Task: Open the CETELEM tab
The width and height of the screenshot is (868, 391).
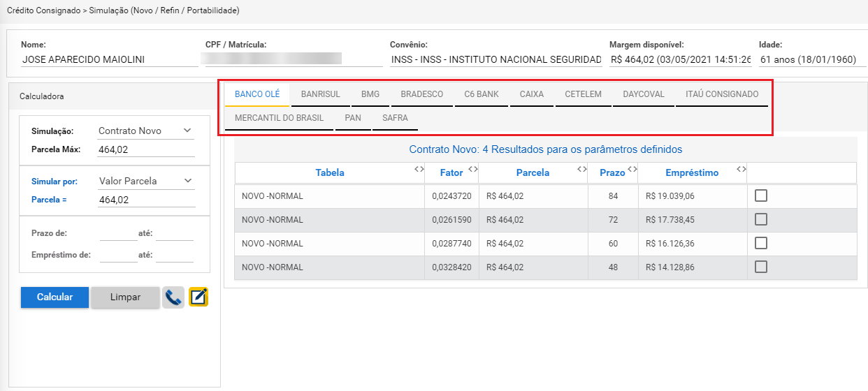Action: click(583, 94)
